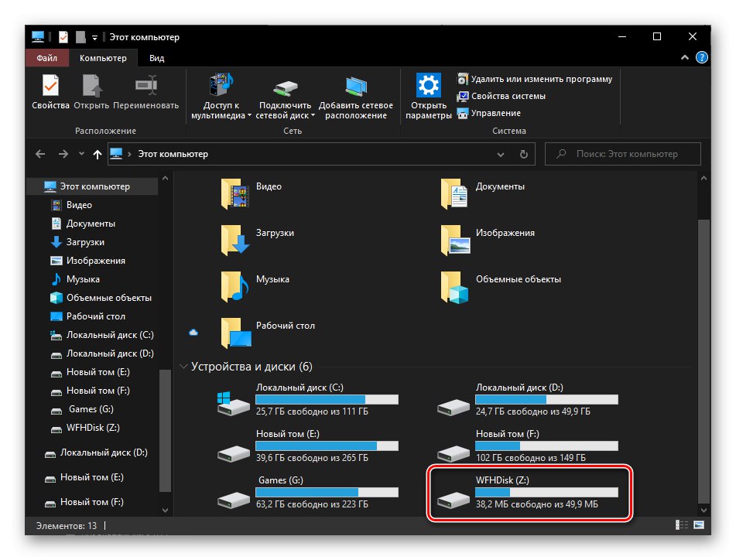This screenshot has width=736, height=560.
Task: Open the quick access toolbar customization menu
Action: (x=94, y=36)
